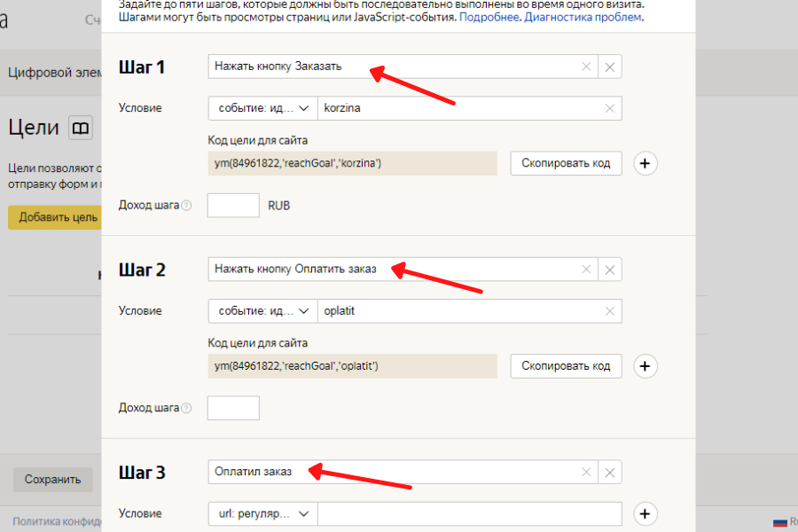Open the Подробнее link

(x=489, y=17)
